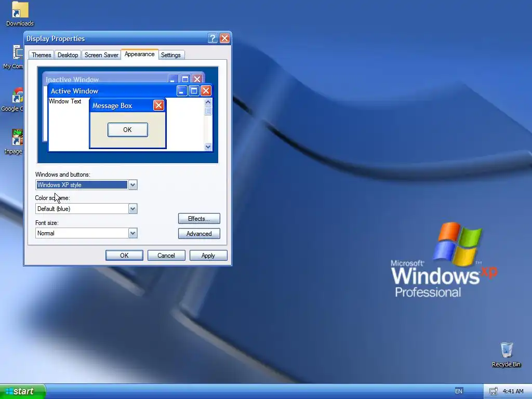Select the Appearance tab
Viewport: 532px width, 399px height.
[139, 54]
